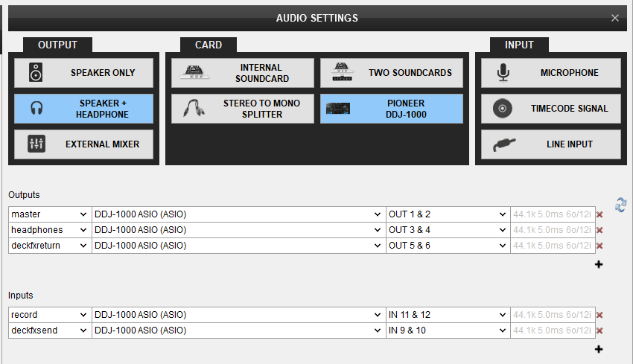This screenshot has height=364, width=633.
Task: Remove the record input row
Action: click(599, 315)
